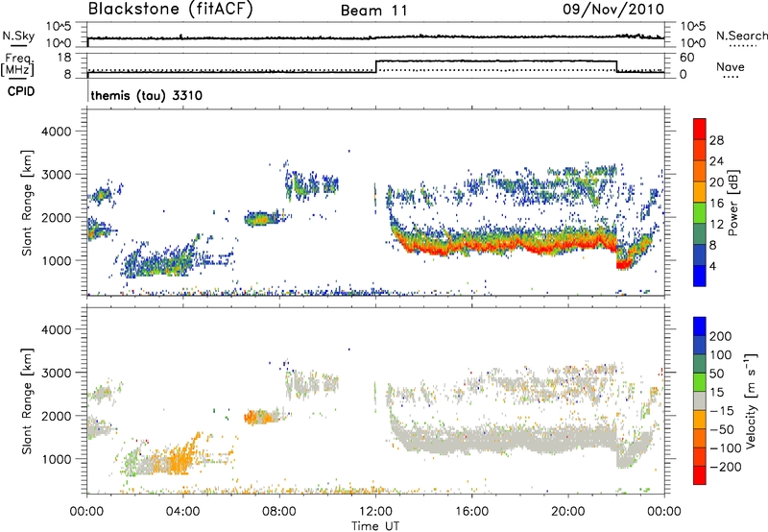The image size is (768, 532).
Task: Pick the Power colorbar swatch above 28
Action: [x=700, y=129]
